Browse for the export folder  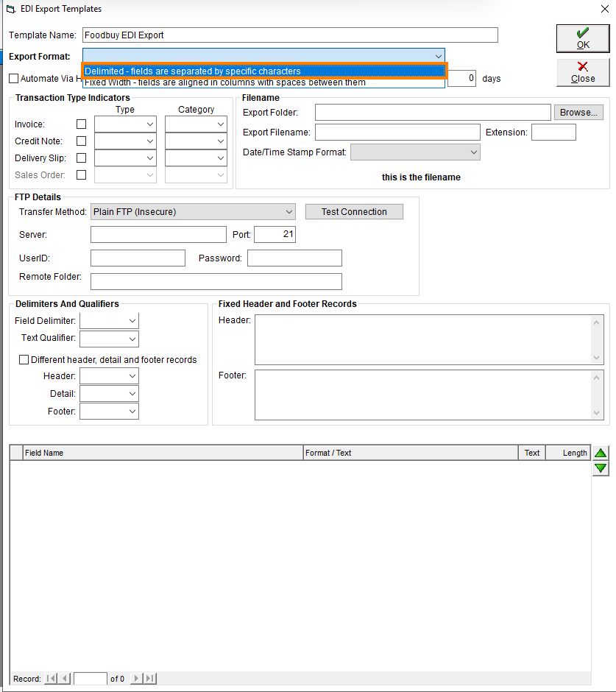578,113
